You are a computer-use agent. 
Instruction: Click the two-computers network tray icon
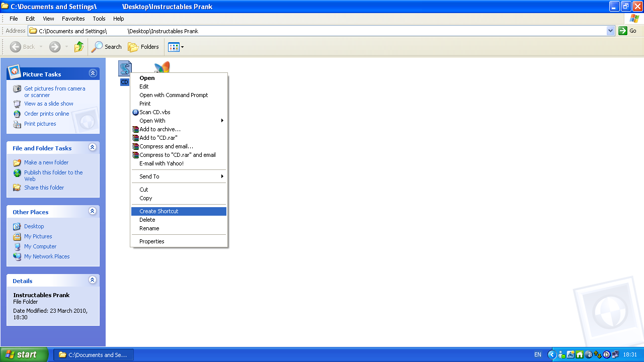615,354
